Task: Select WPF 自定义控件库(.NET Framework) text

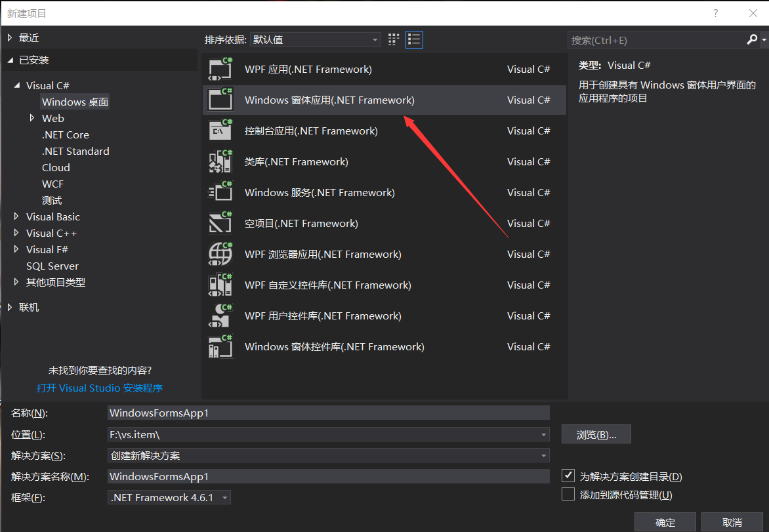Action: pos(327,285)
